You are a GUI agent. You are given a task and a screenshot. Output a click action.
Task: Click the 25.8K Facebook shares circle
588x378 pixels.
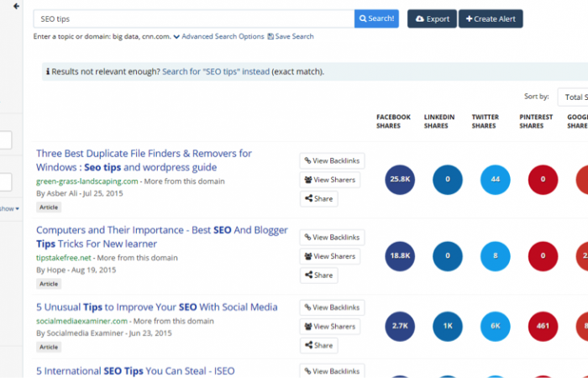click(x=400, y=180)
